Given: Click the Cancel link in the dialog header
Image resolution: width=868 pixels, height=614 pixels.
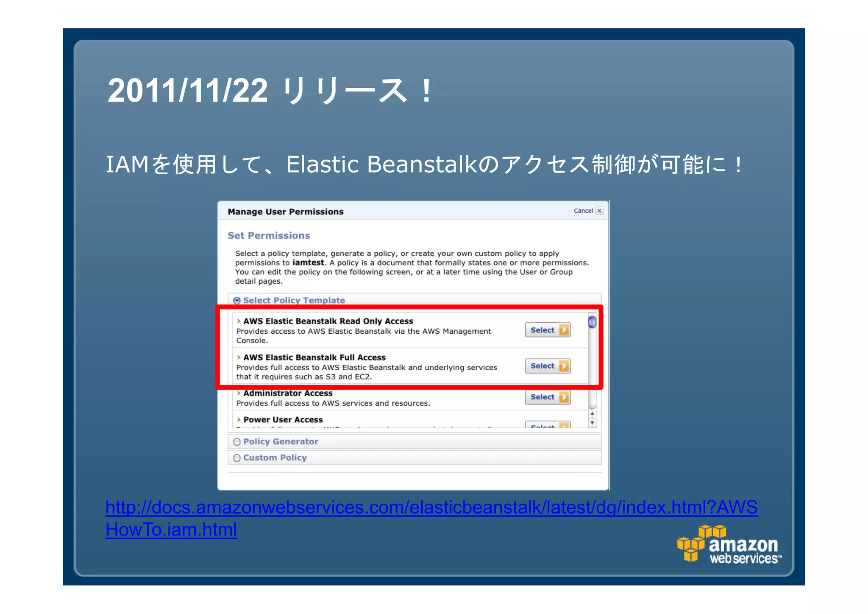Looking at the screenshot, I should 583,211.
